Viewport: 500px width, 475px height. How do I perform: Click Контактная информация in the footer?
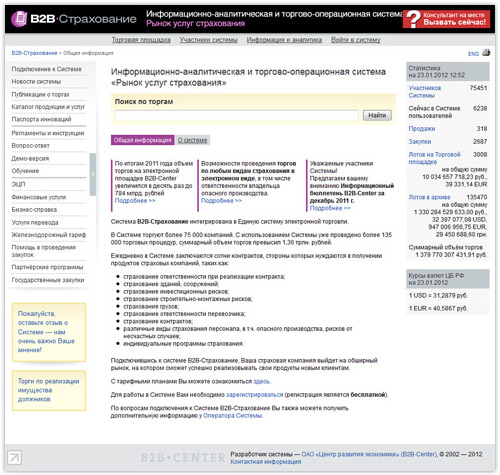click(x=266, y=462)
